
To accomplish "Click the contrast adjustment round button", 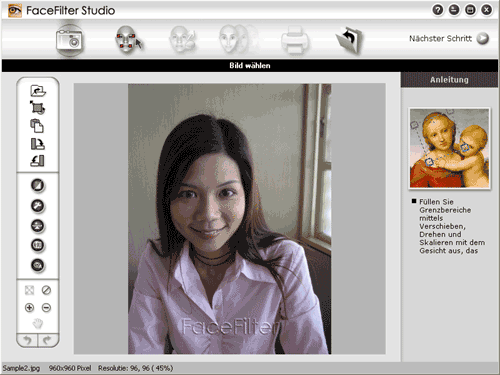I will [x=38, y=185].
